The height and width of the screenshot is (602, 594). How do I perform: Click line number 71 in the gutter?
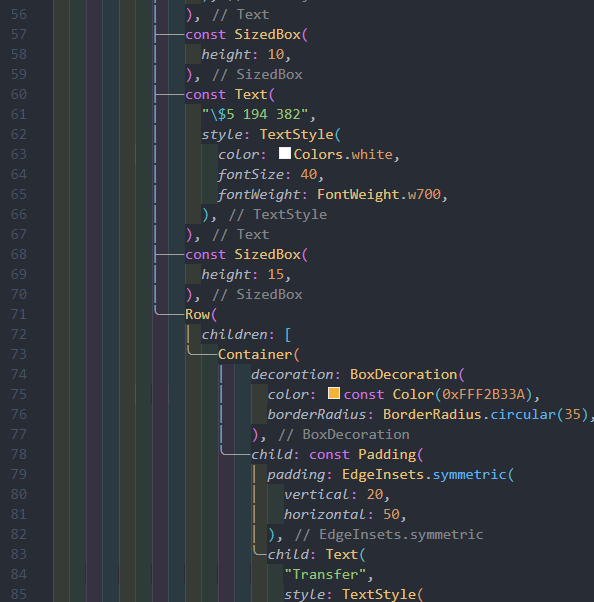(x=19, y=314)
